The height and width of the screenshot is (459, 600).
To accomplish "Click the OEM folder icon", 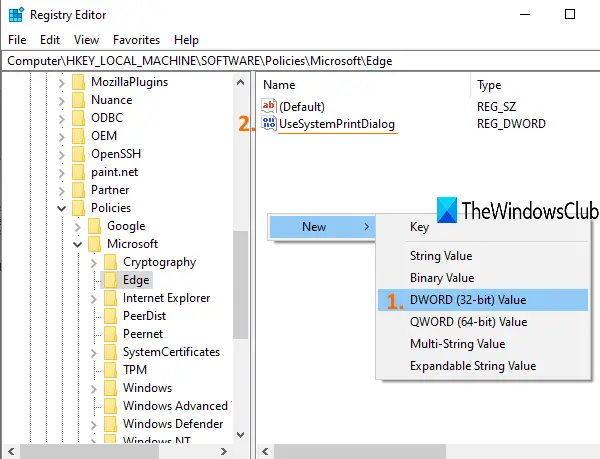I will click(x=78, y=136).
